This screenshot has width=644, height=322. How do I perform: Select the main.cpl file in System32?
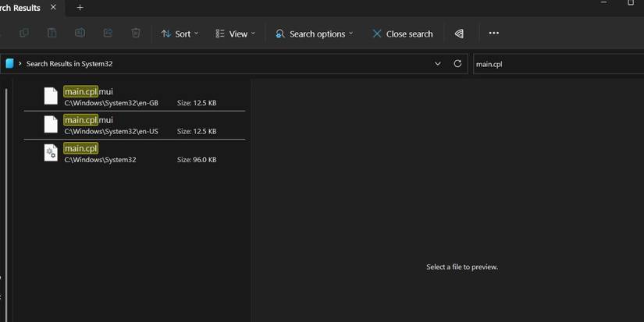click(x=134, y=154)
